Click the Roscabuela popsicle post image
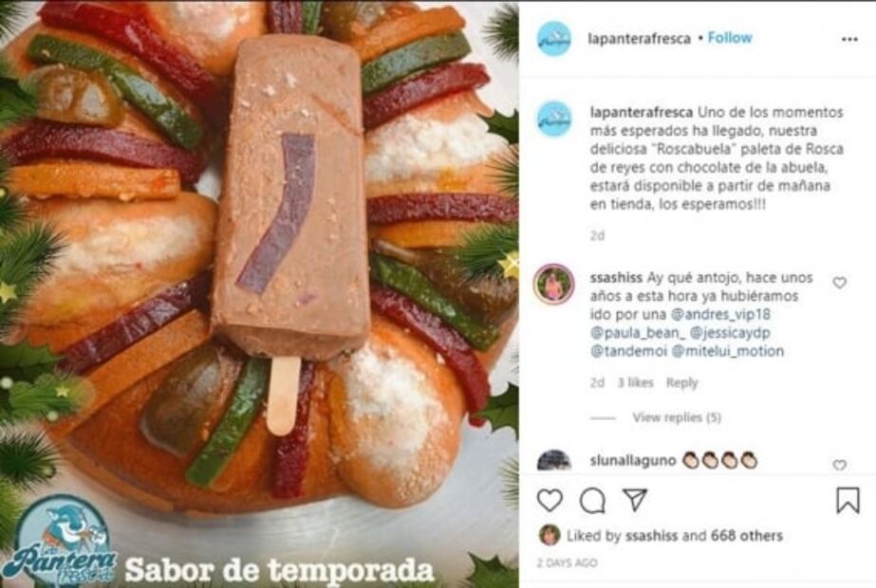Image resolution: width=876 pixels, height=588 pixels. pos(259,294)
